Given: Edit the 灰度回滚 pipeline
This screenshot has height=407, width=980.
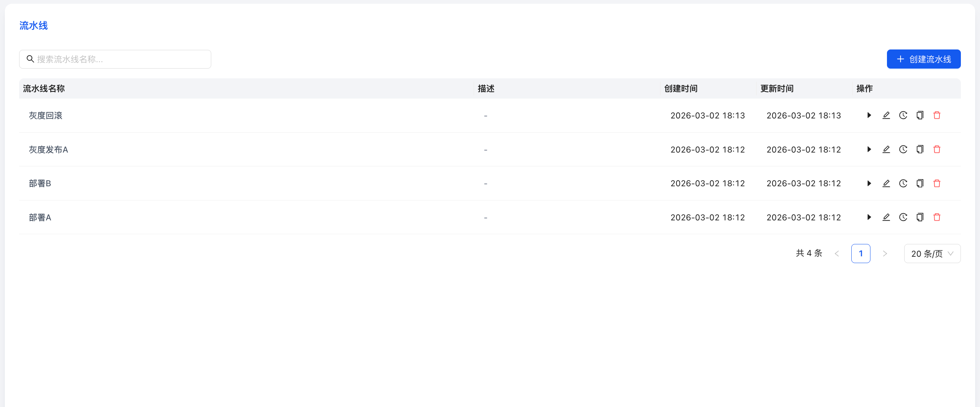Looking at the screenshot, I should [x=886, y=115].
